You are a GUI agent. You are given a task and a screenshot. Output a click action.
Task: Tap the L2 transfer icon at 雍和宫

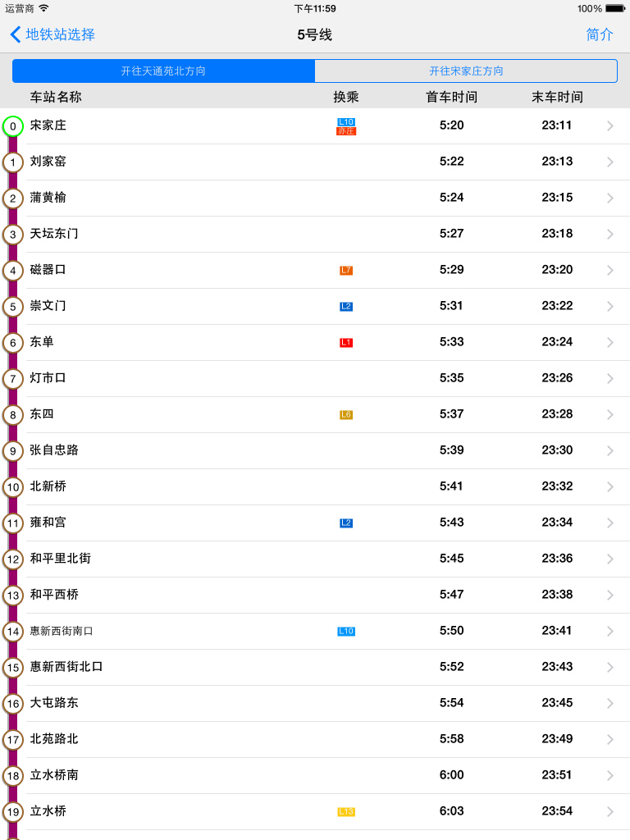pos(346,523)
